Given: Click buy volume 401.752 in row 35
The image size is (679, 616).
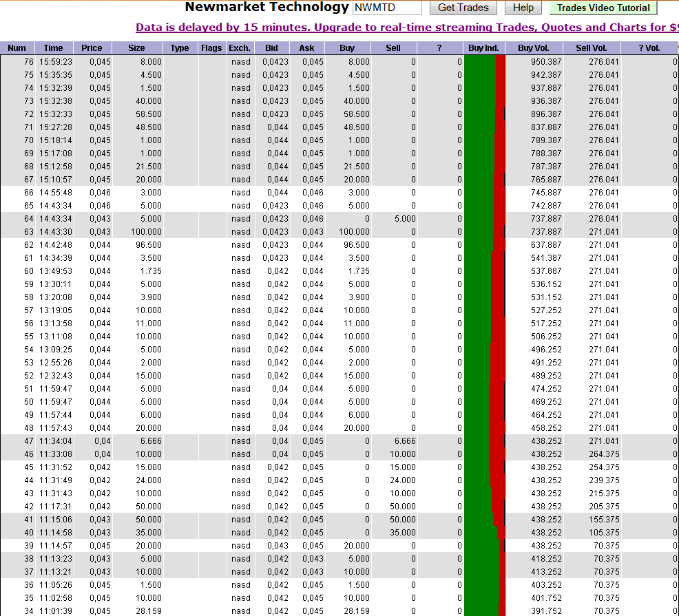Looking at the screenshot, I should point(546,598).
